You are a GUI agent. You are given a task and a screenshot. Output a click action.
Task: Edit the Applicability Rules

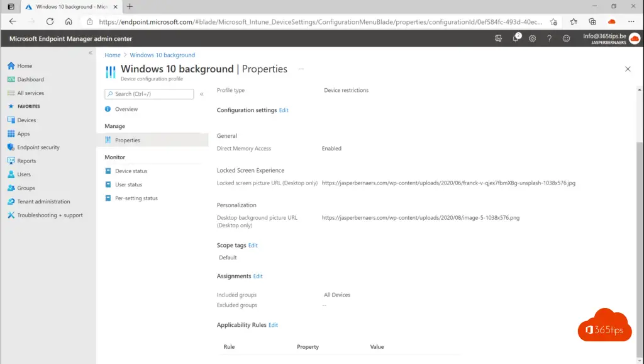(273, 325)
